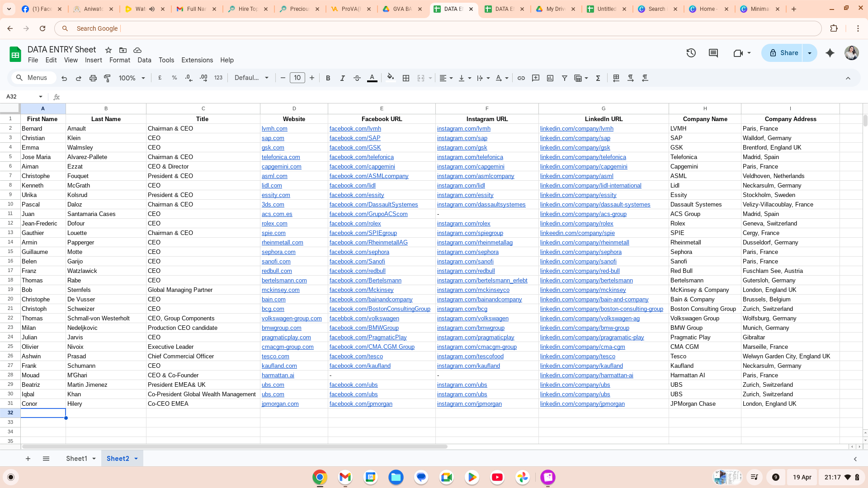Image resolution: width=868 pixels, height=488 pixels.
Task: View cloud save status icon
Action: 137,50
